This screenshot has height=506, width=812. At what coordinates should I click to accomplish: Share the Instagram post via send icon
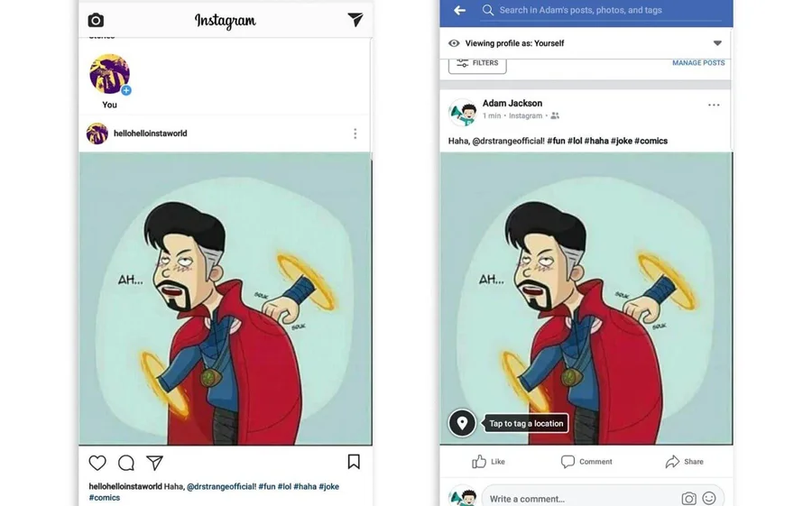point(155,463)
